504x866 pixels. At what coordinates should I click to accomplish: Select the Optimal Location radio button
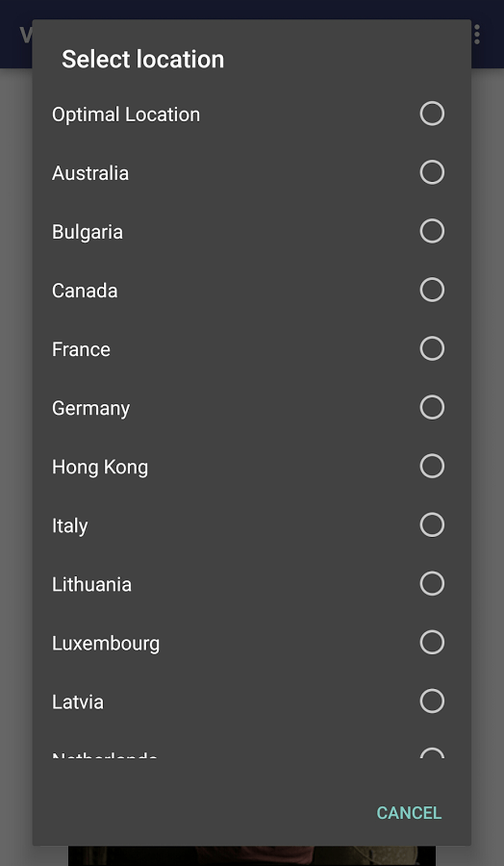point(432,114)
